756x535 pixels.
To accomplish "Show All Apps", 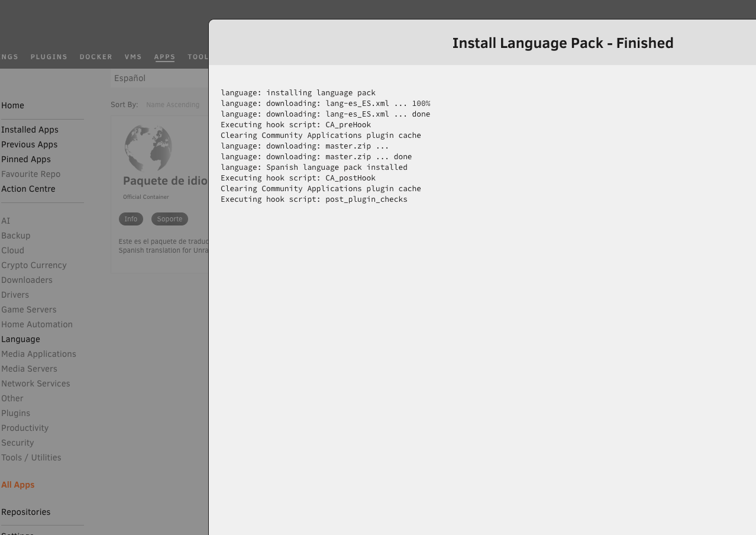I will point(18,485).
